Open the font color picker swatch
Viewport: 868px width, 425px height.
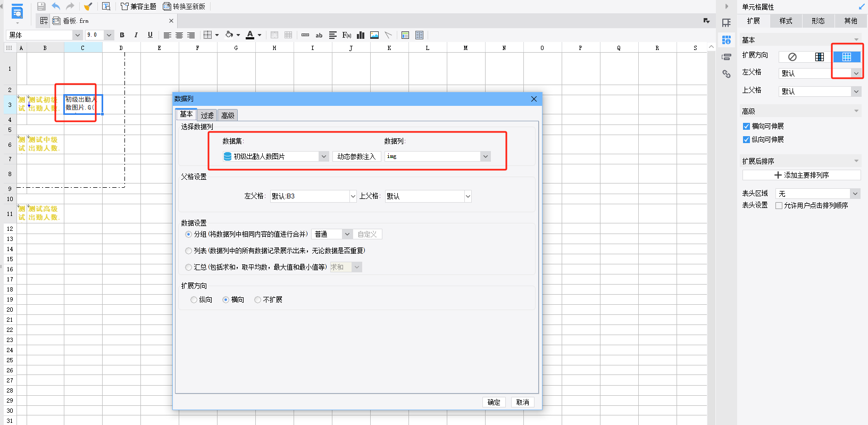pos(250,35)
